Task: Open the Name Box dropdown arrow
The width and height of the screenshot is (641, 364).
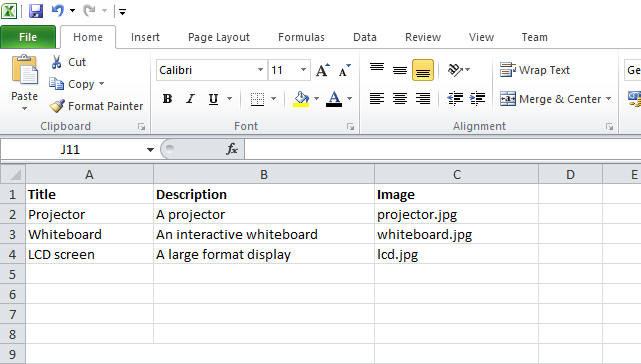Action: click(150, 150)
